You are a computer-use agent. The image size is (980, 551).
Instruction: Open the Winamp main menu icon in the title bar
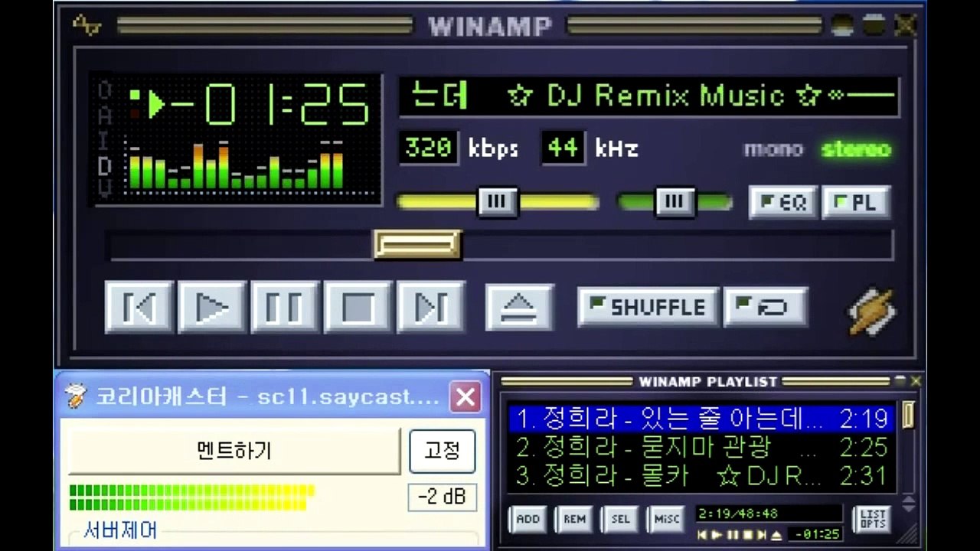pyautogui.click(x=88, y=25)
